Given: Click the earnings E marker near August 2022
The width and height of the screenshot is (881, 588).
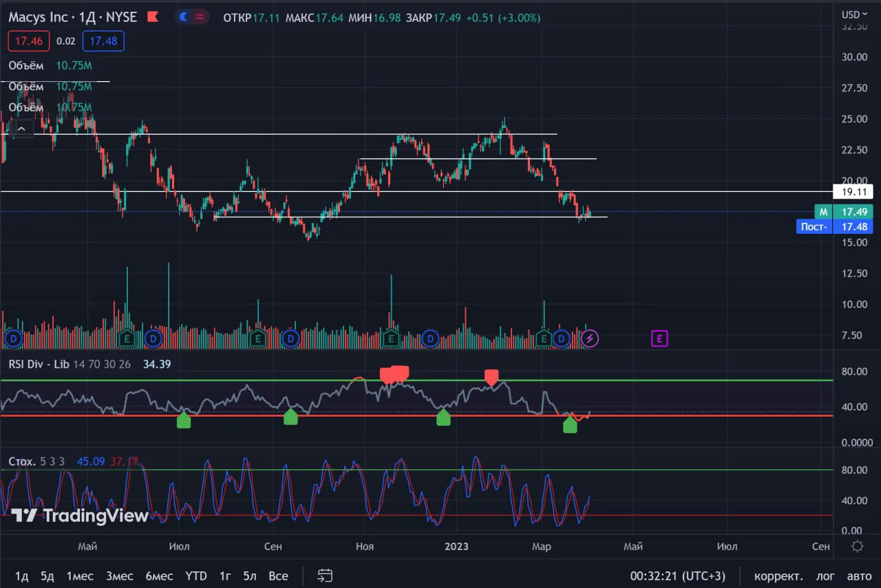Looking at the screenshot, I should coord(257,338).
